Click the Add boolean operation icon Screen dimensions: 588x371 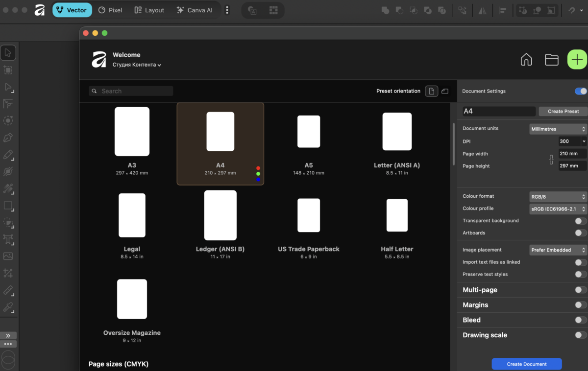(x=386, y=10)
